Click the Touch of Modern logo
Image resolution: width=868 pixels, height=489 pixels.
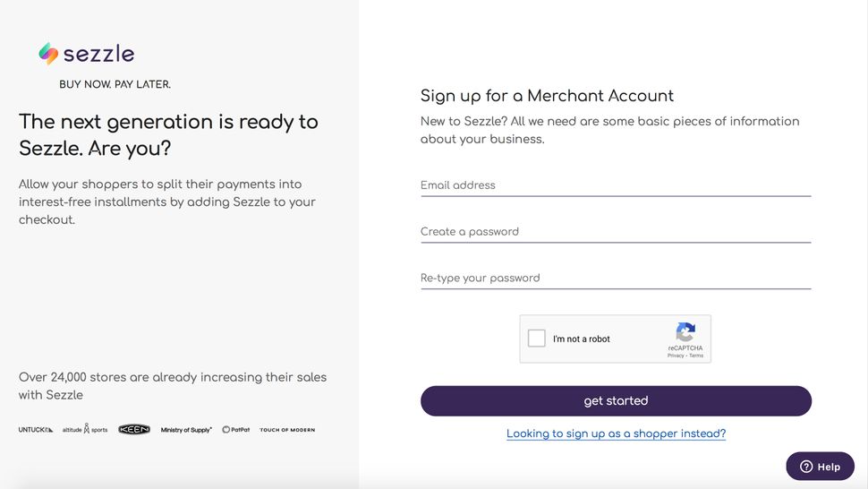287,430
